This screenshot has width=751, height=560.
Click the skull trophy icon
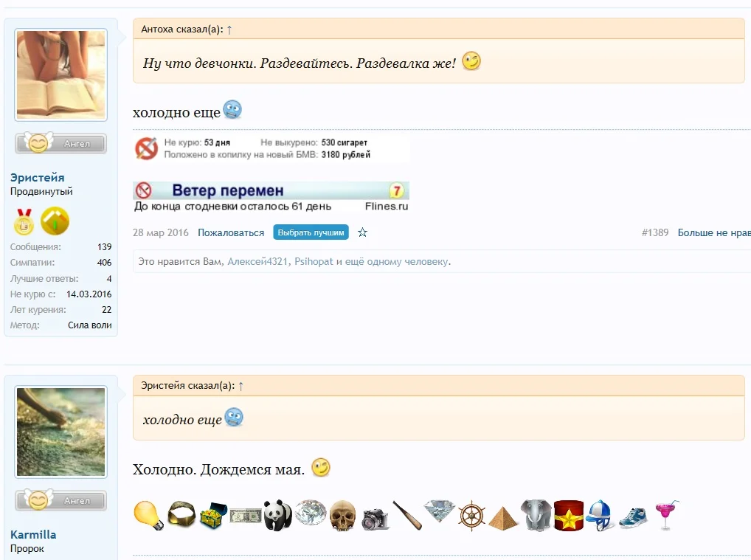point(342,514)
